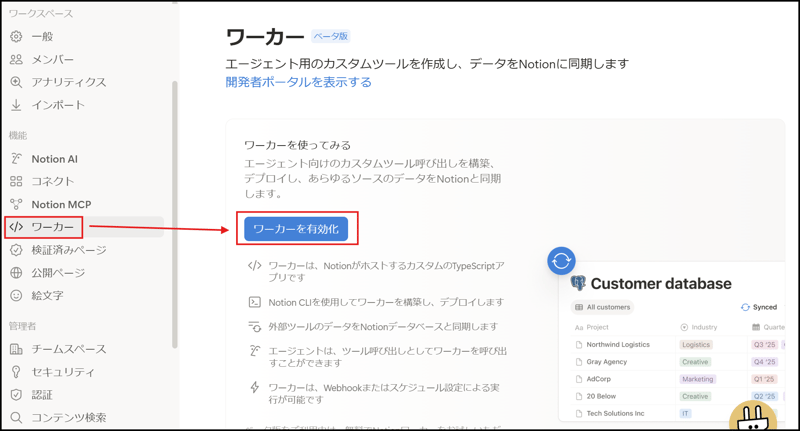Click the magnifier chart icon beside アナリティクス
This screenshot has width=800, height=431.
click(16, 82)
